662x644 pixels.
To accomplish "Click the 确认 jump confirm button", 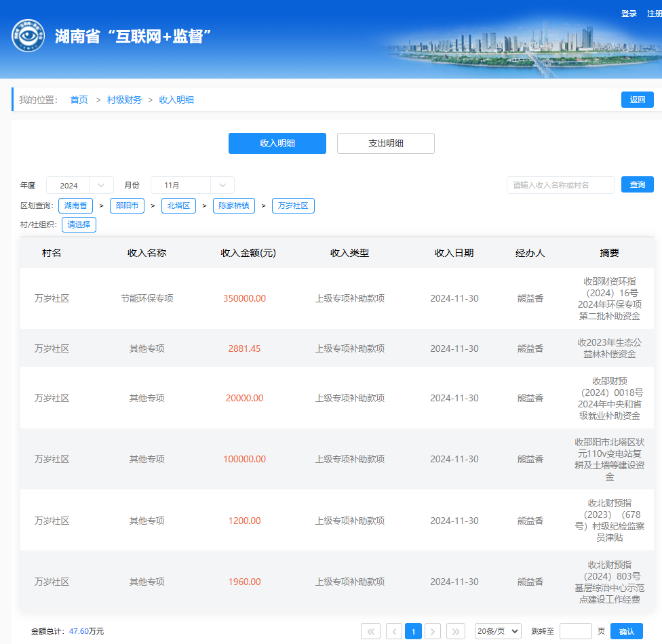I will [626, 631].
